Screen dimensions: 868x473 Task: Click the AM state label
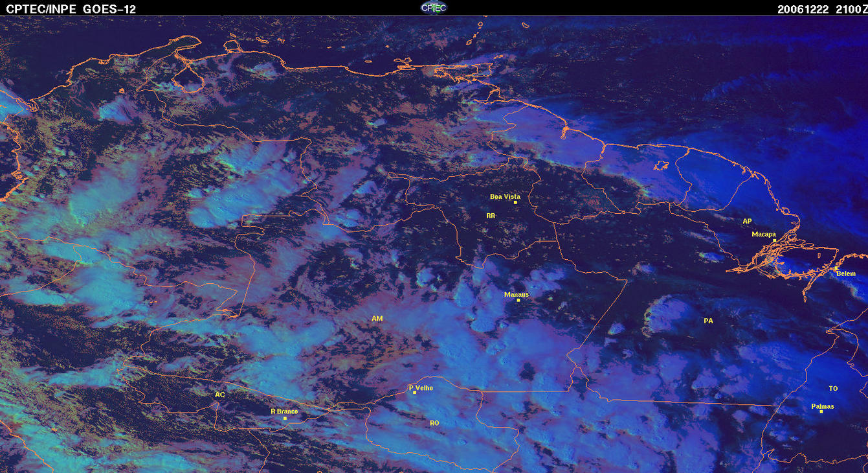377,318
